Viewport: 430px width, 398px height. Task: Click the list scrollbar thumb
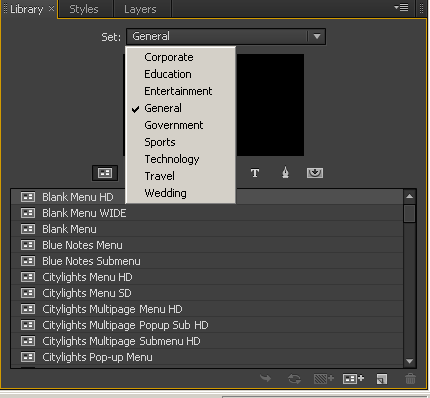click(x=410, y=214)
